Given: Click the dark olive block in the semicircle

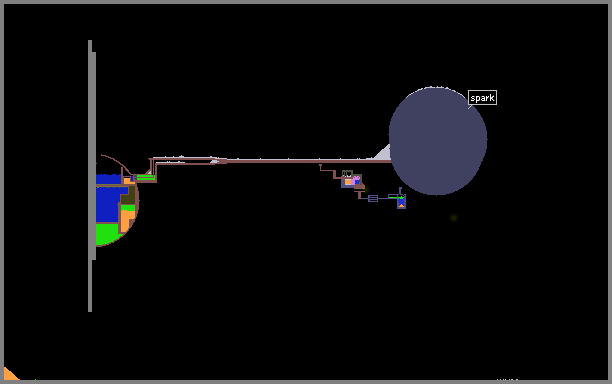Looking at the screenshot, I should [x=129, y=196].
